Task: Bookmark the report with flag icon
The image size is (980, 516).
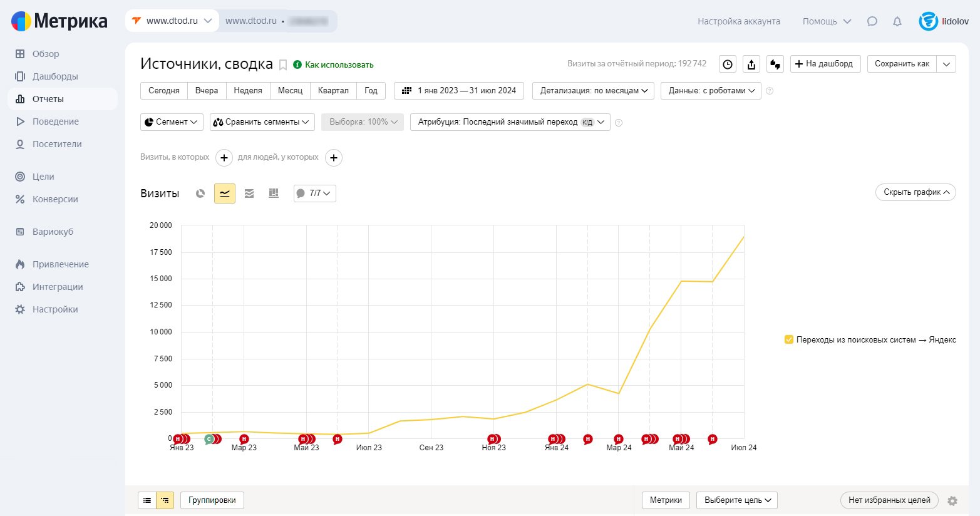Action: [283, 64]
